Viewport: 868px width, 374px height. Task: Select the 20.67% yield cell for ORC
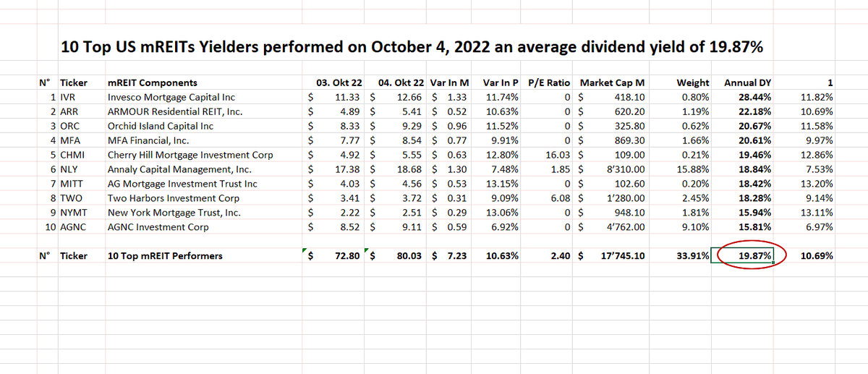pos(754,126)
